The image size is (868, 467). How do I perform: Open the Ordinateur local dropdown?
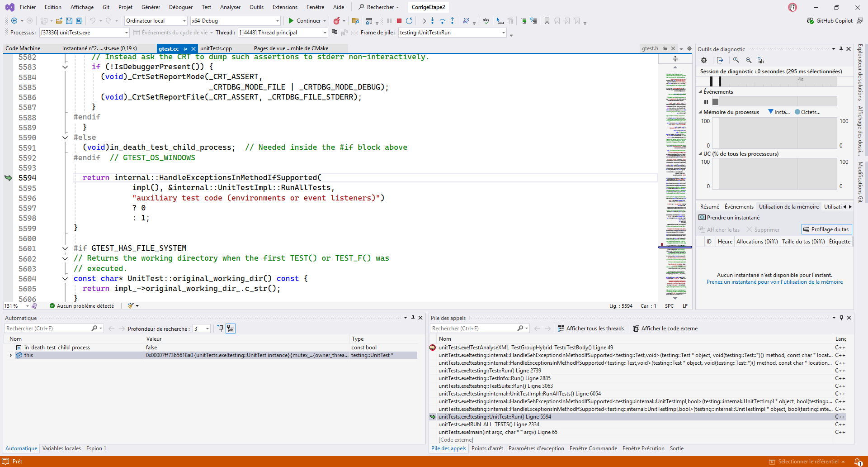coord(156,21)
